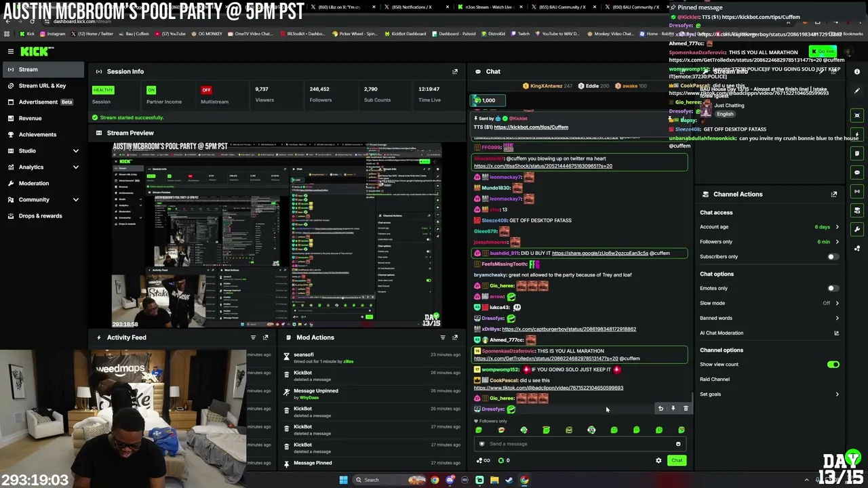Go to the Advertisement page
This screenshot has height=488, width=868.
[x=43, y=102]
